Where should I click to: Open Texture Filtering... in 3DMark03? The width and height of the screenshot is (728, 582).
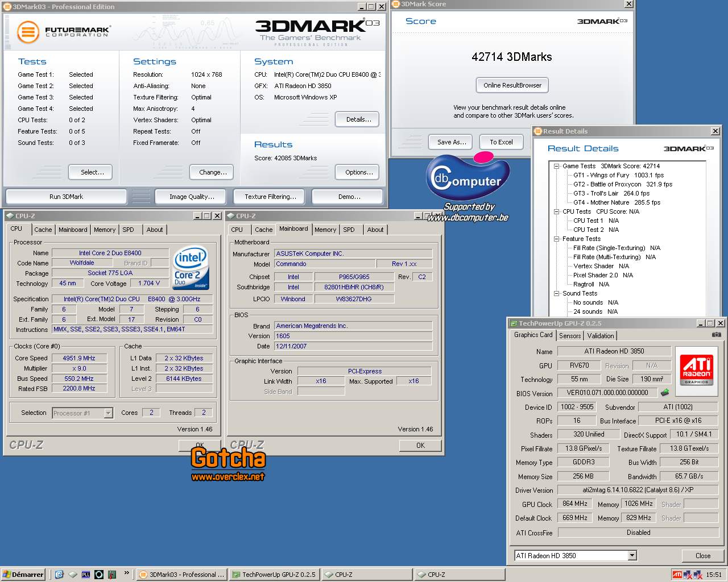pos(270,197)
